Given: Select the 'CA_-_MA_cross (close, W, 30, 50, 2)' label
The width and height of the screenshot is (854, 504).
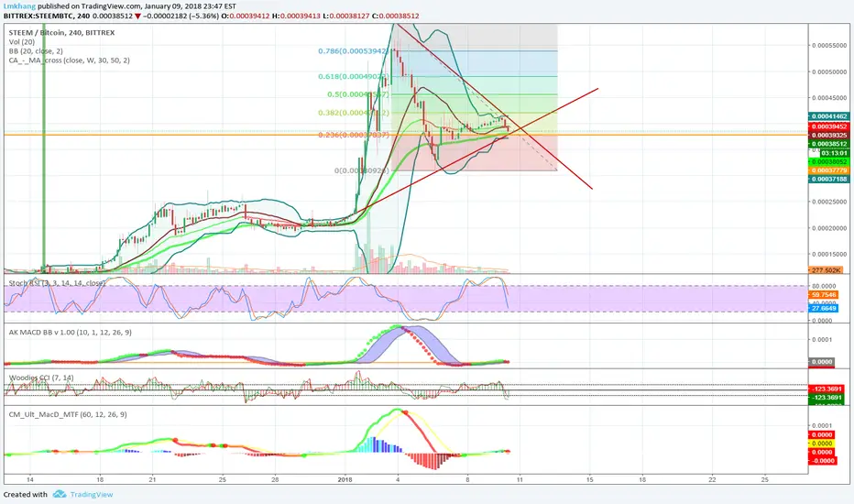Looking at the screenshot, I should click(x=69, y=60).
